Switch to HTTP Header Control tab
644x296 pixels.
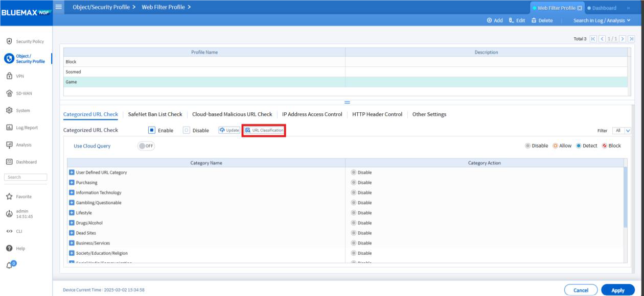click(x=377, y=114)
